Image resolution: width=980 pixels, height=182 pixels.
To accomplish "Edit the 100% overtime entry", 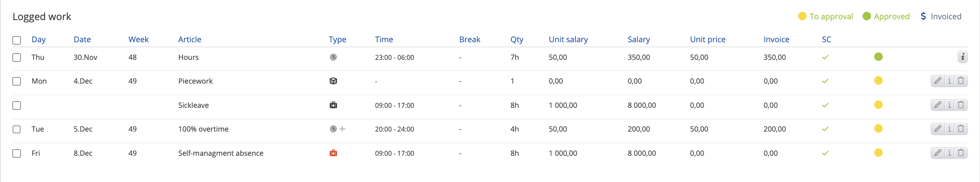I will pos(938,129).
